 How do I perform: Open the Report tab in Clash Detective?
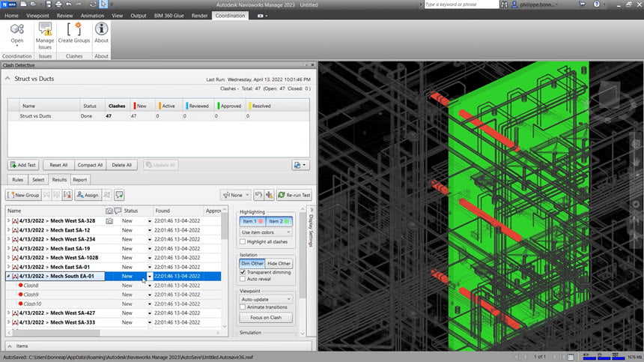pyautogui.click(x=79, y=180)
